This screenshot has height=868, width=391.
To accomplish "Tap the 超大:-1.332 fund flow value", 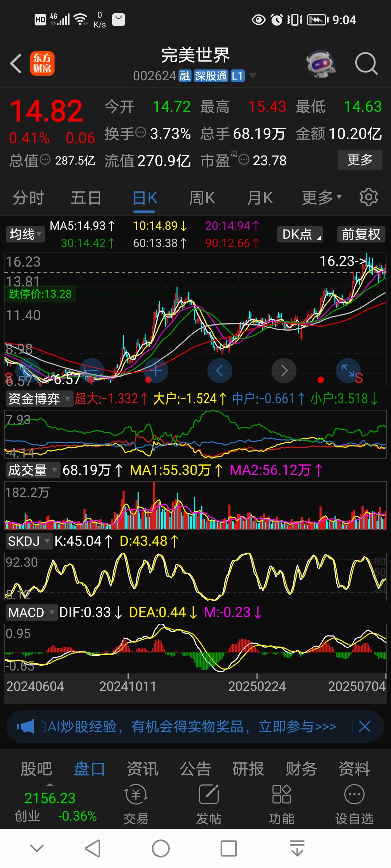I will (x=111, y=399).
